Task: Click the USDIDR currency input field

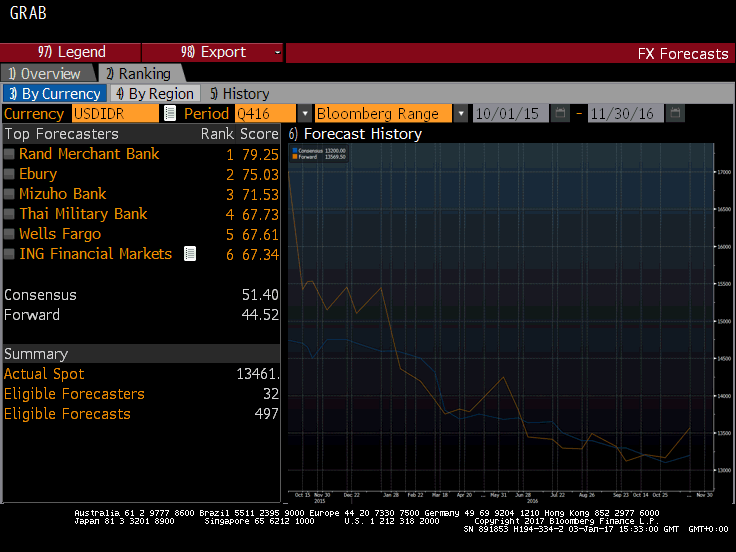Action: pos(115,114)
